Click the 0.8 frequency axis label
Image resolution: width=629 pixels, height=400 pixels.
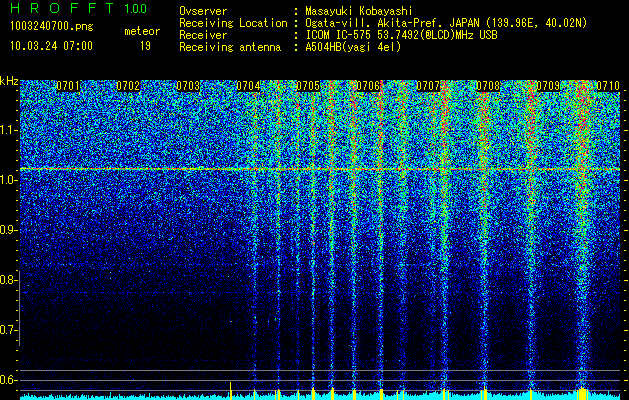tap(8, 280)
